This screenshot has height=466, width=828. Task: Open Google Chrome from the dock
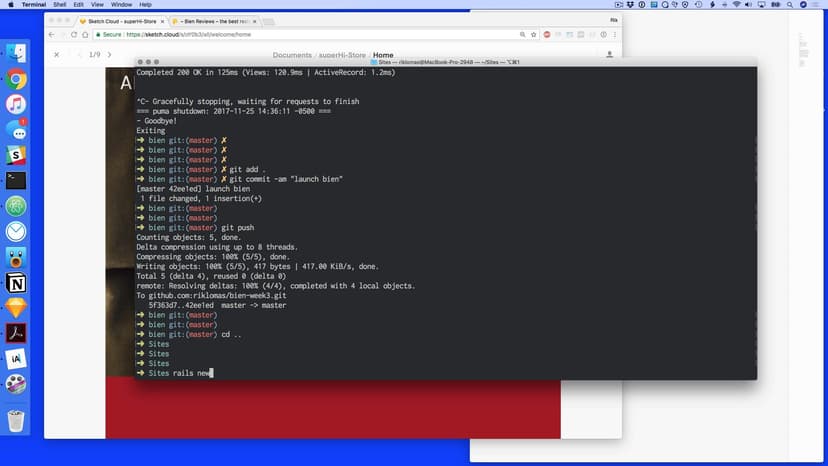16,79
